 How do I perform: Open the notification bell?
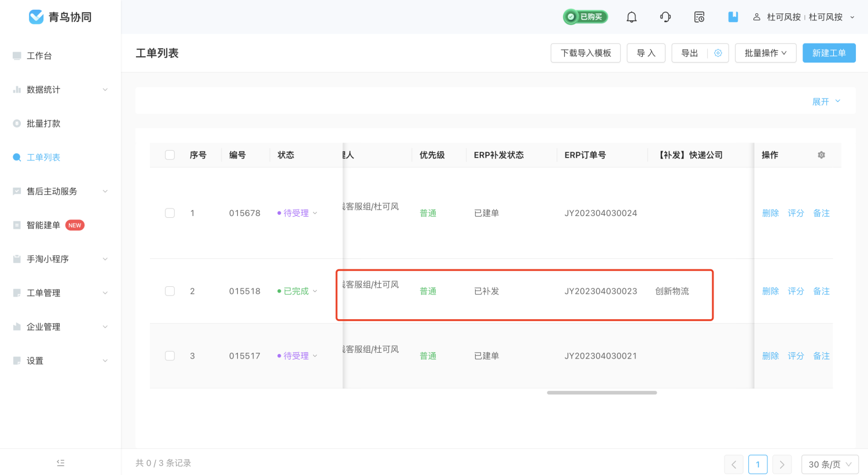tap(631, 17)
